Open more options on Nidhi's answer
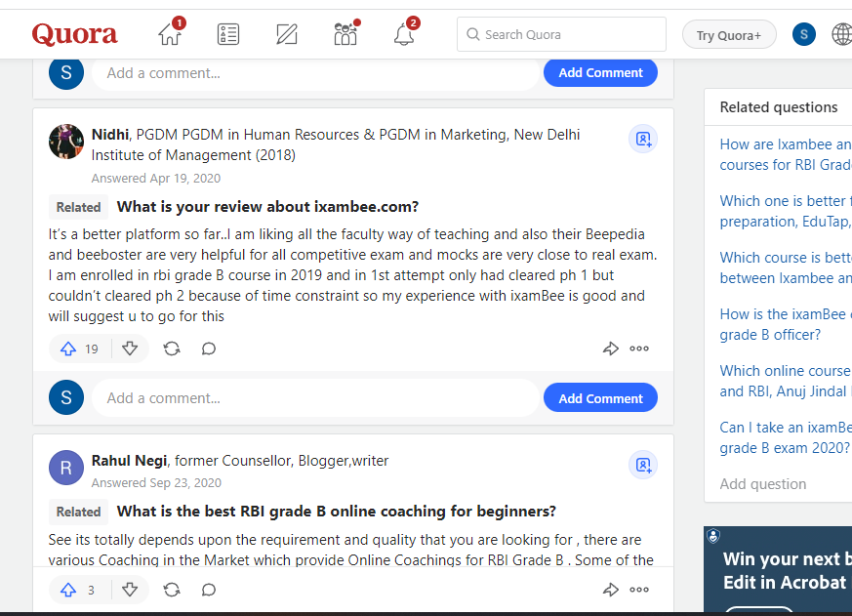The width and height of the screenshot is (852, 616). (639, 349)
